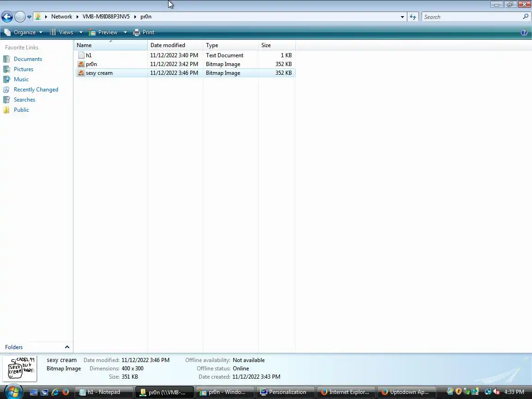
Task: Click the security shield tray icon
Action: click(459, 392)
